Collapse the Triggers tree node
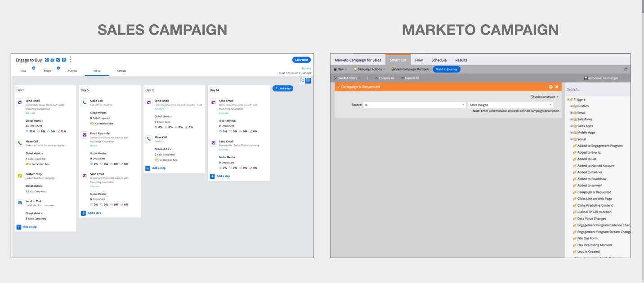The width and height of the screenshot is (644, 283). [568, 99]
